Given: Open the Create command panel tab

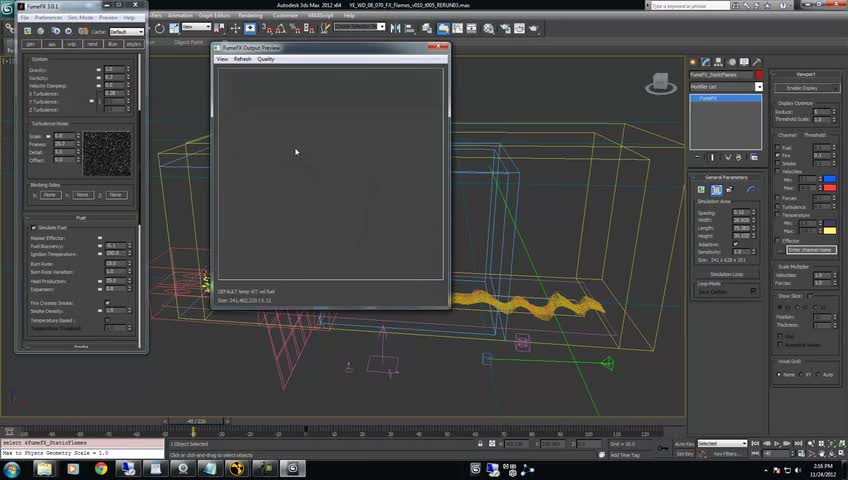Looking at the screenshot, I should (693, 62).
